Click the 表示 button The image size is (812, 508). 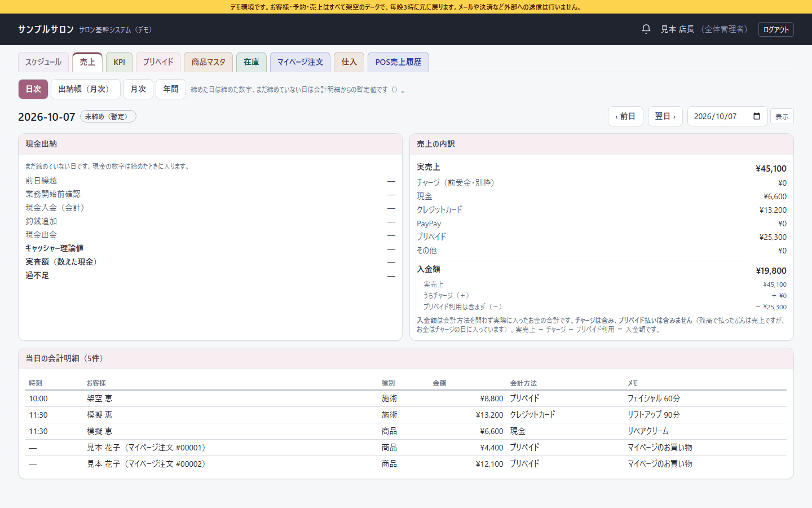point(782,116)
